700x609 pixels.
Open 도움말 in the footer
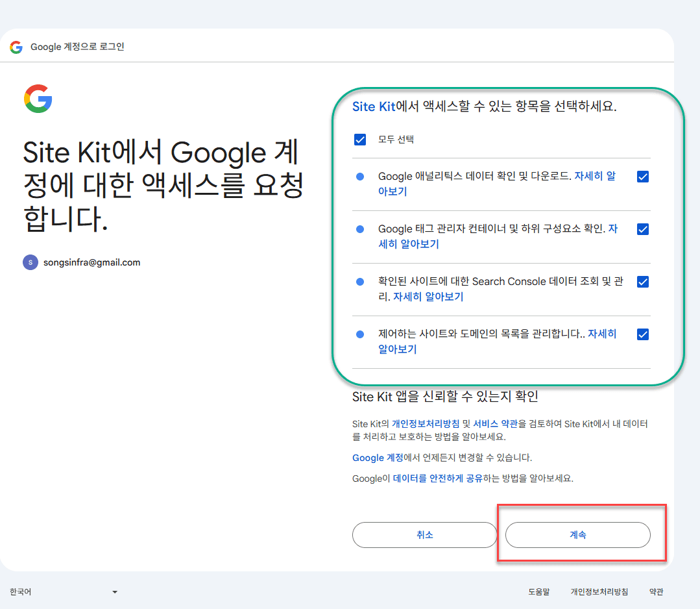(x=538, y=592)
